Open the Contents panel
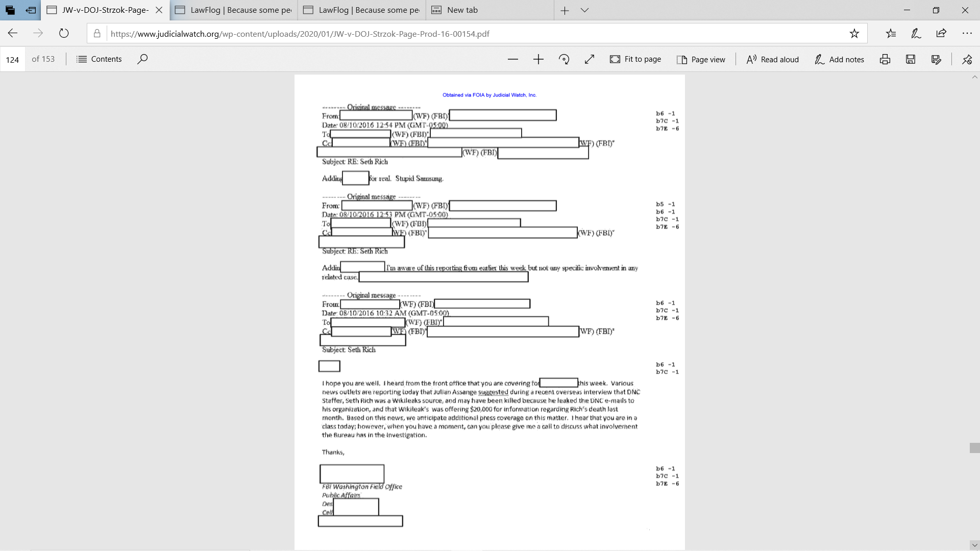The image size is (980, 551). click(x=99, y=59)
